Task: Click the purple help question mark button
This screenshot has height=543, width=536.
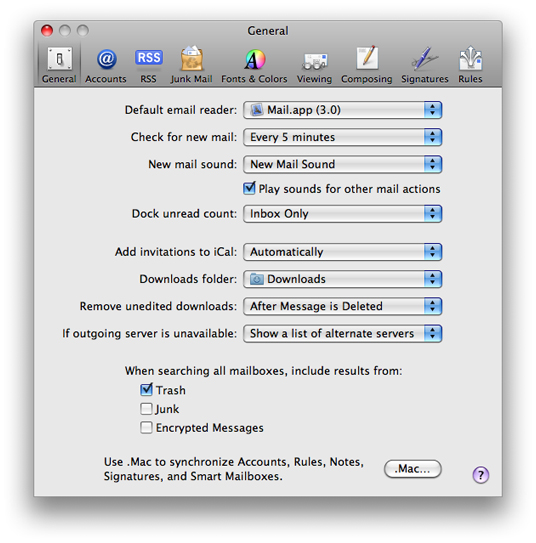Action: pos(481,475)
